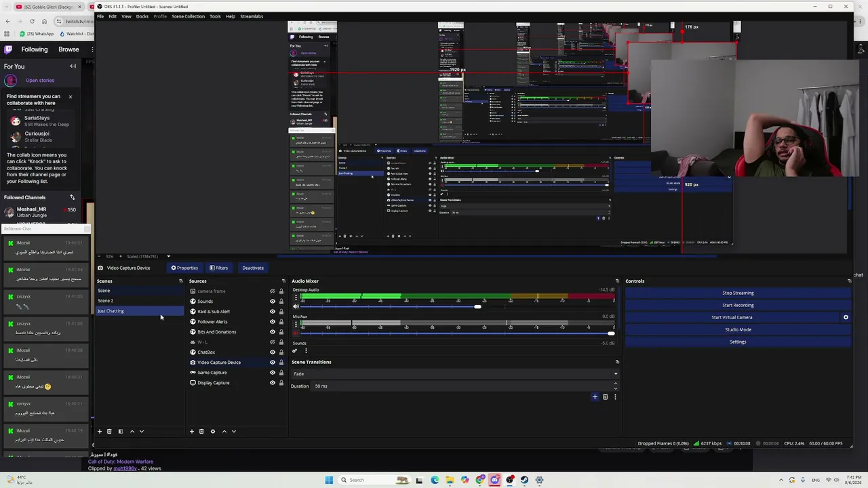Add a new source with plus icon
The image size is (868, 488).
pos(191,431)
